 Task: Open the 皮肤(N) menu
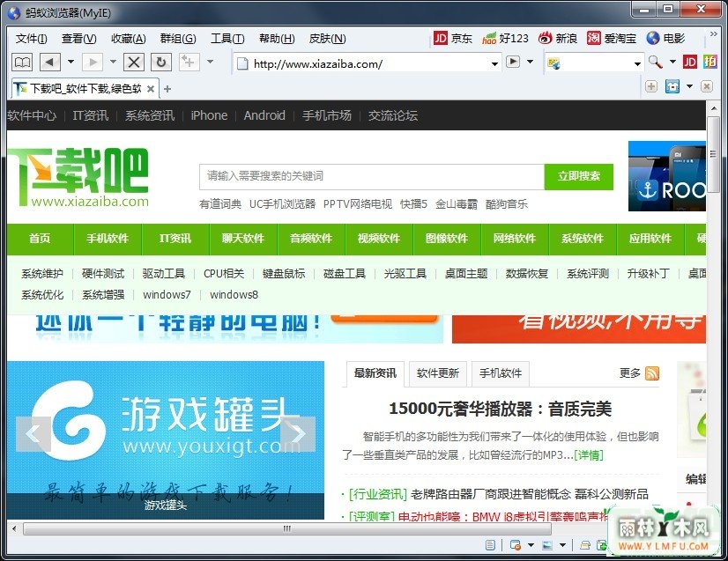327,39
